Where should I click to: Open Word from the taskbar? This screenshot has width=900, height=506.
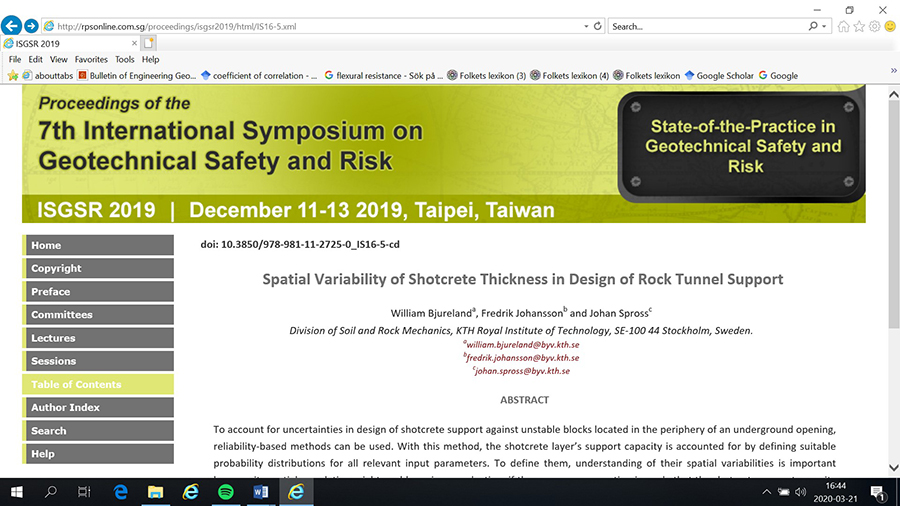[260, 492]
